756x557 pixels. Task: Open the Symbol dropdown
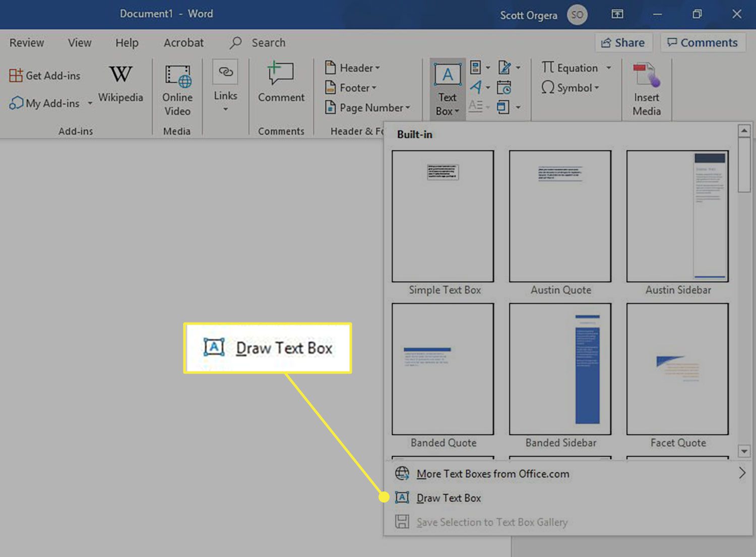point(570,88)
